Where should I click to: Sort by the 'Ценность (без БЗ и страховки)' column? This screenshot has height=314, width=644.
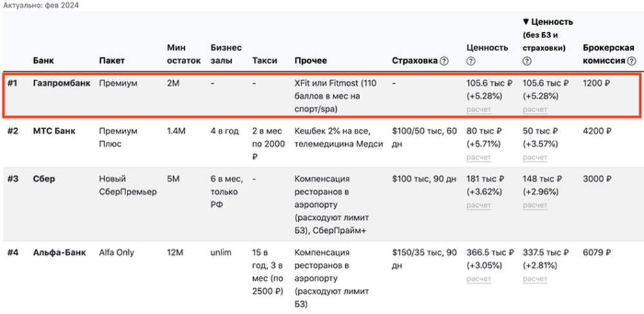[x=547, y=22]
